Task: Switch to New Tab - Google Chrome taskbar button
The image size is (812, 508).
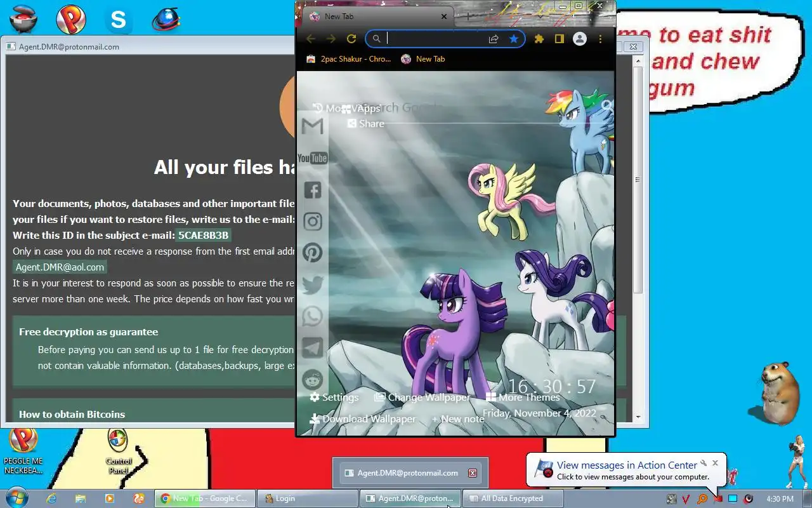Action: tap(205, 498)
